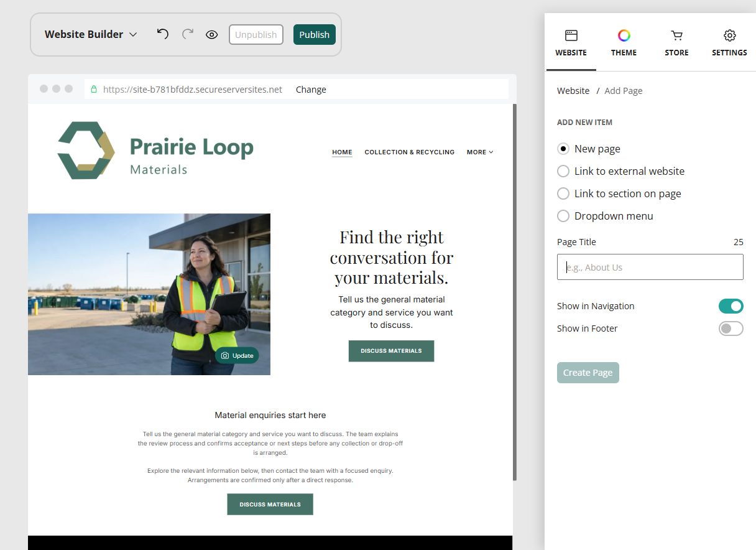756x550 pixels.
Task: Select the New page radio option
Action: [x=563, y=149]
